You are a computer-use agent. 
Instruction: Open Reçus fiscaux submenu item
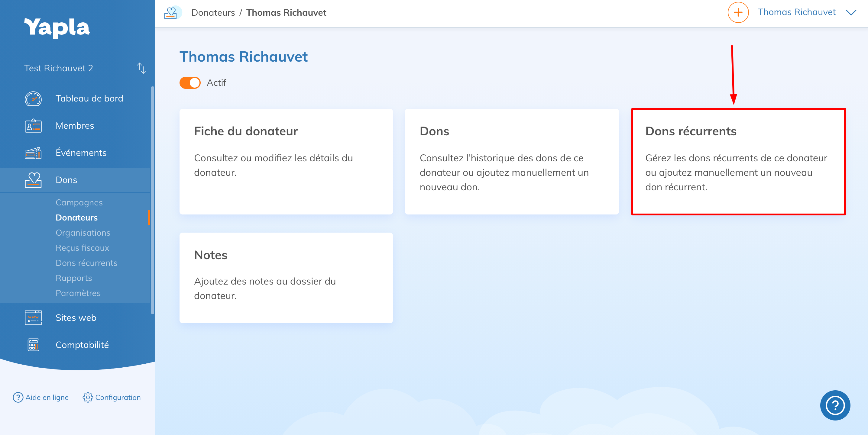point(83,248)
